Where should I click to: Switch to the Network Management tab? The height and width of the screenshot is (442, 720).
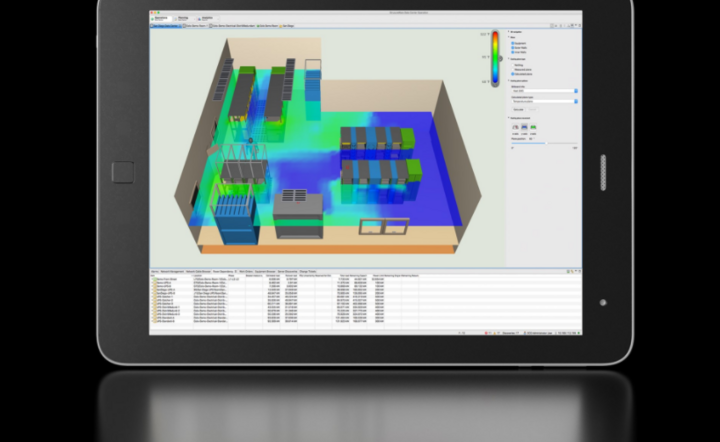pyautogui.click(x=172, y=272)
